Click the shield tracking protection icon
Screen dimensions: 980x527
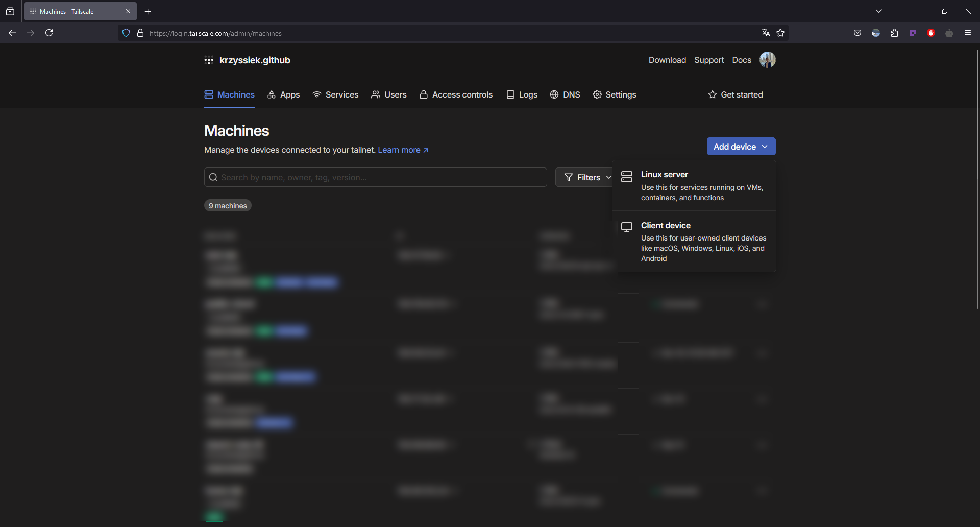tap(126, 33)
